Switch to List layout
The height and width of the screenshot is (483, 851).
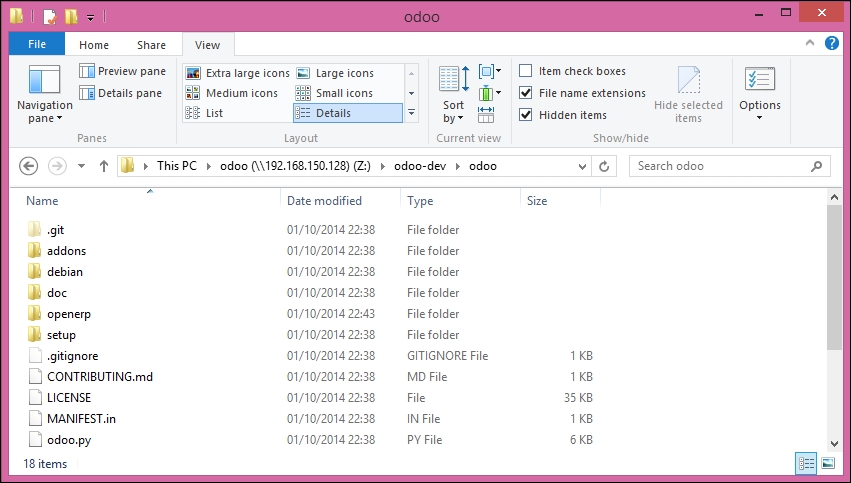click(204, 113)
